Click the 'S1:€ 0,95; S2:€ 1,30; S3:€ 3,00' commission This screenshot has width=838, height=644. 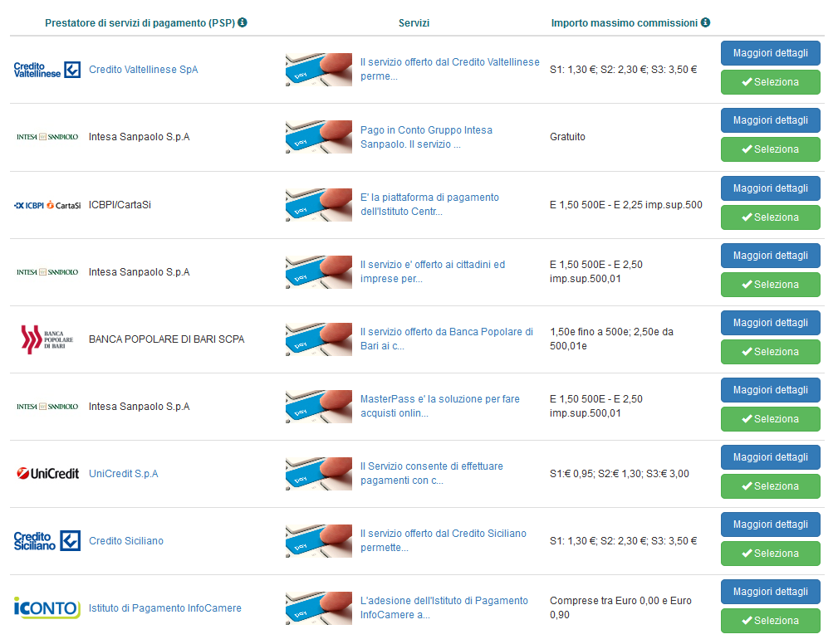(x=620, y=474)
